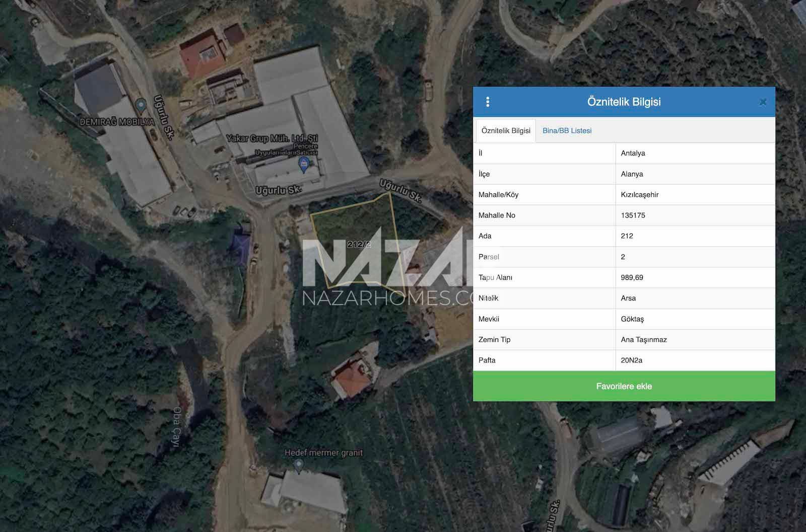Close the Öznitelik Bilgisi panel

763,102
